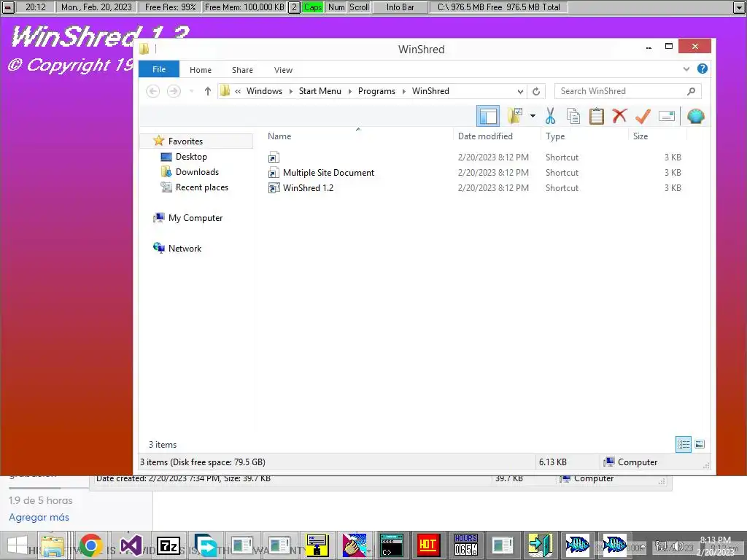Click Windows in the address path
The width and height of the screenshot is (747, 560).
click(x=264, y=91)
